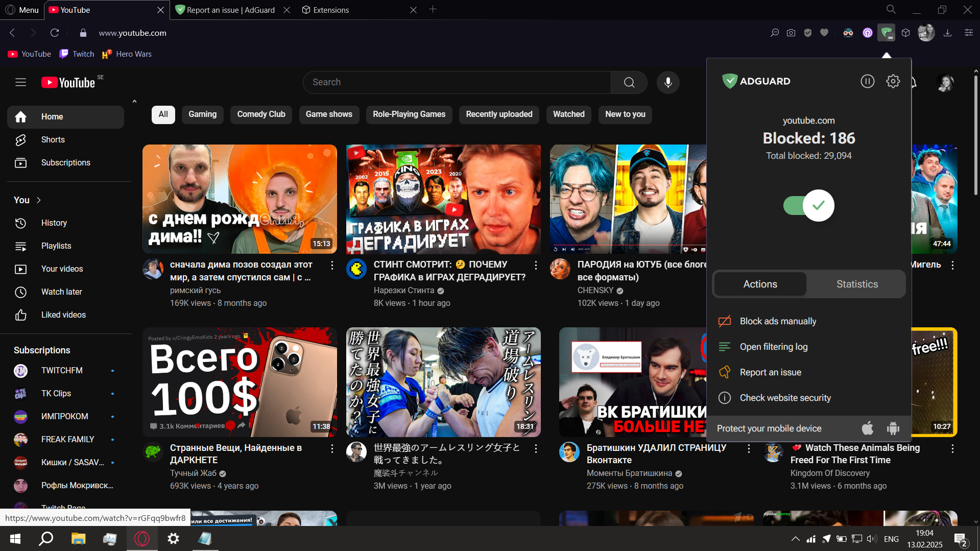
Task: Select the New to you chip
Action: [625, 114]
